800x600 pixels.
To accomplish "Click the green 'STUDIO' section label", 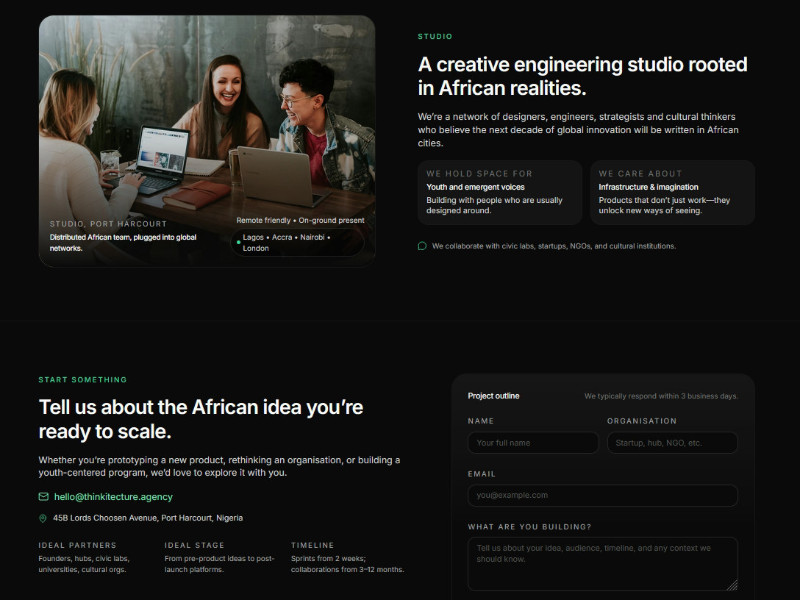I will pos(435,37).
